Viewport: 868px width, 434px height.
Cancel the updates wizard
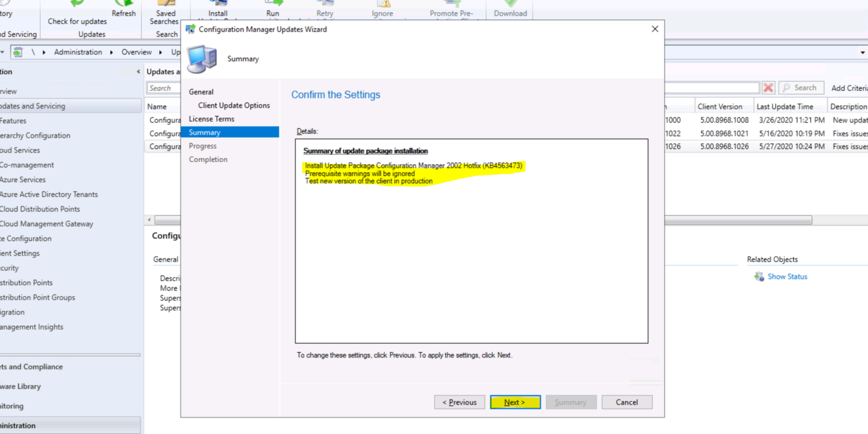click(x=626, y=402)
